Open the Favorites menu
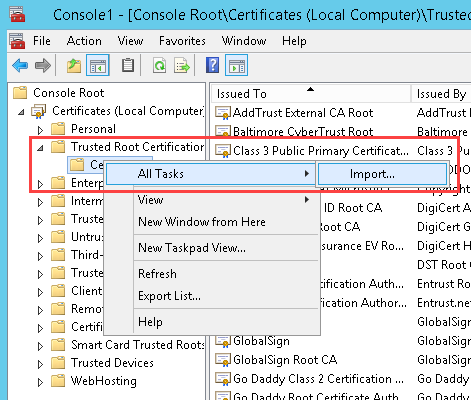Screen dimensions: 471x400 (182, 41)
